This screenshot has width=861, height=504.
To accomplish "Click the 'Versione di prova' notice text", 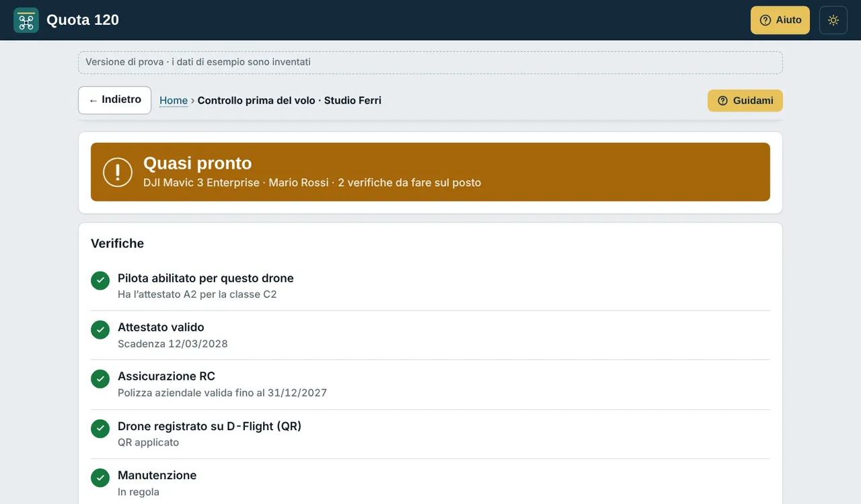I will [198, 62].
